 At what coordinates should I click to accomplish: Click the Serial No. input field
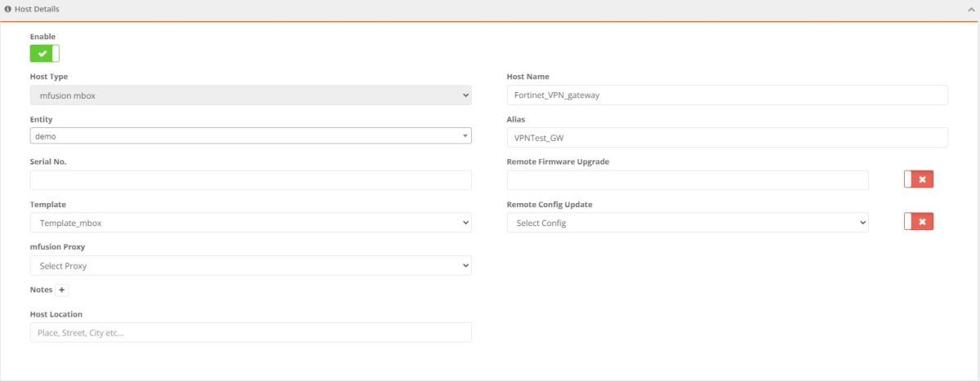251,180
